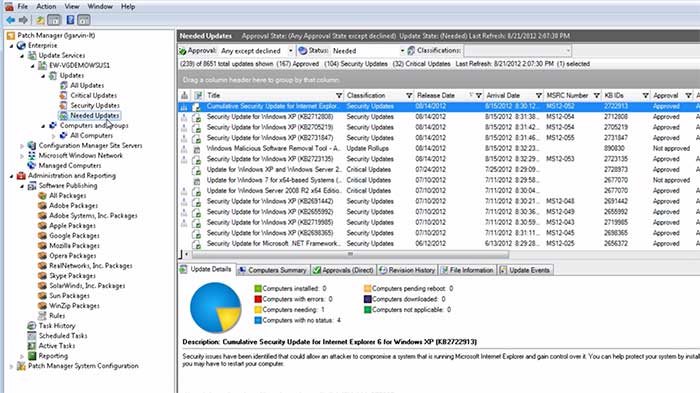Open the Title column filter
Image resolution: width=700 pixels, height=393 pixels.
click(x=339, y=96)
